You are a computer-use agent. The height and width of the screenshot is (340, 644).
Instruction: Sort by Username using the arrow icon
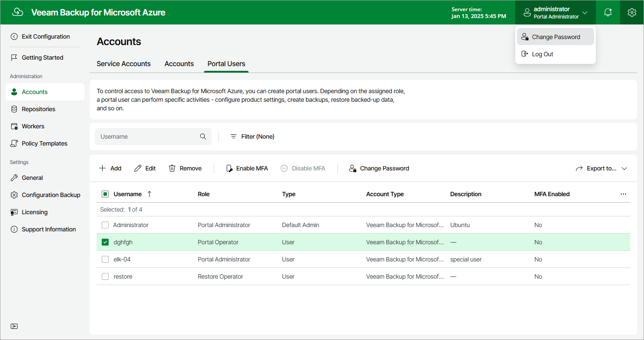149,194
